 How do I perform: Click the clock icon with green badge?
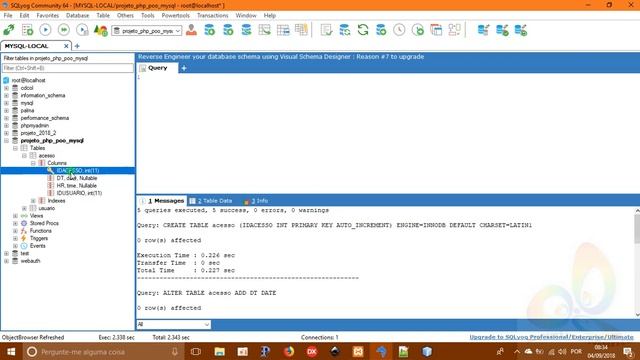pyautogui.click(x=418, y=30)
